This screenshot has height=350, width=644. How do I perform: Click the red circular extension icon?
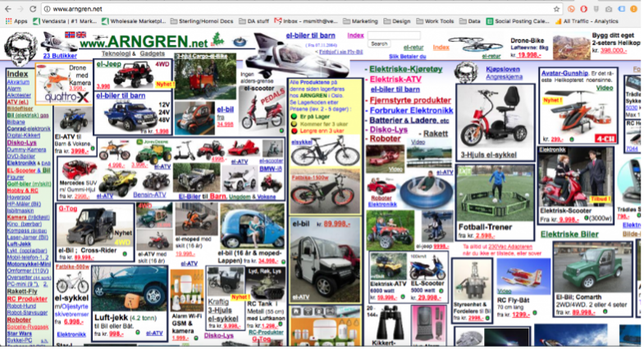583,9
